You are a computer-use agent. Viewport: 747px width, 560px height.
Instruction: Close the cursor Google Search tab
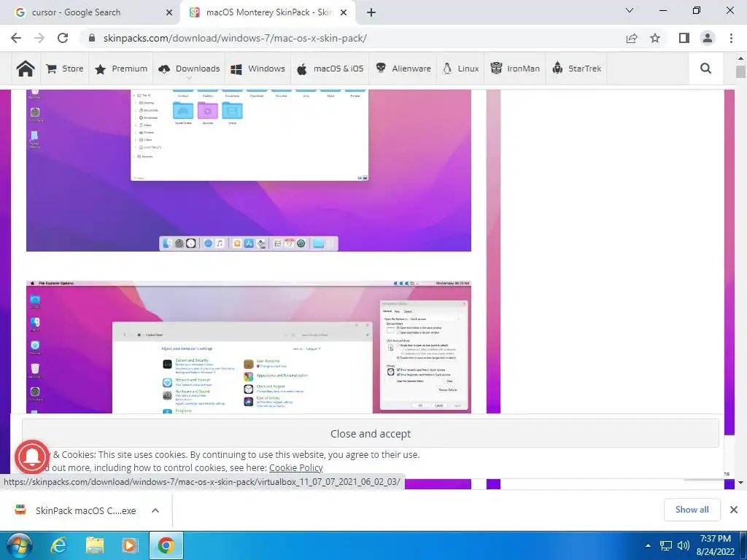[169, 12]
